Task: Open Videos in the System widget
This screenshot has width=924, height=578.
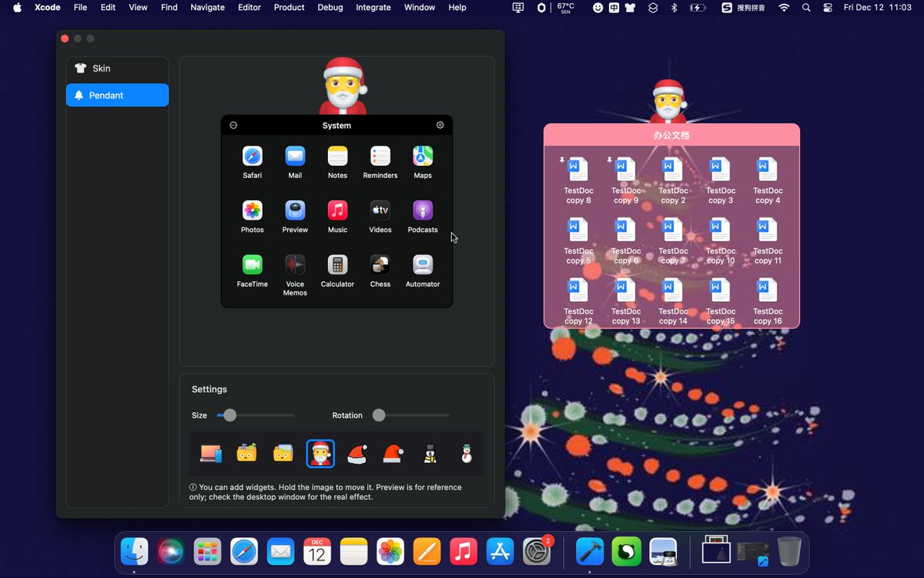Action: pos(380,210)
